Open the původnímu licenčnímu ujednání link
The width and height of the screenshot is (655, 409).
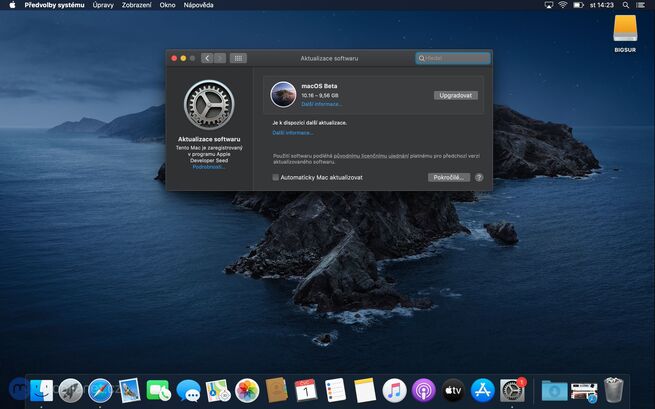[371, 156]
